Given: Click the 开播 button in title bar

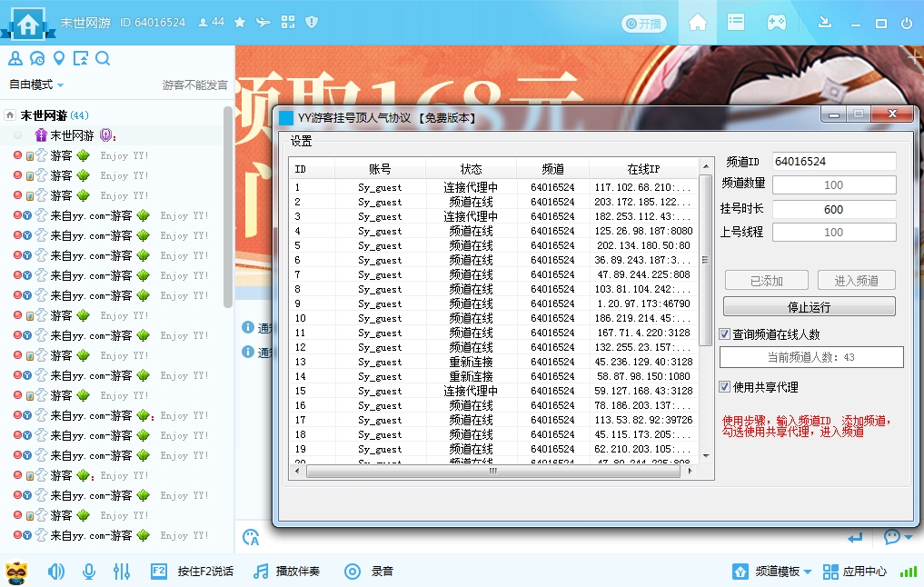Looking at the screenshot, I should point(644,24).
